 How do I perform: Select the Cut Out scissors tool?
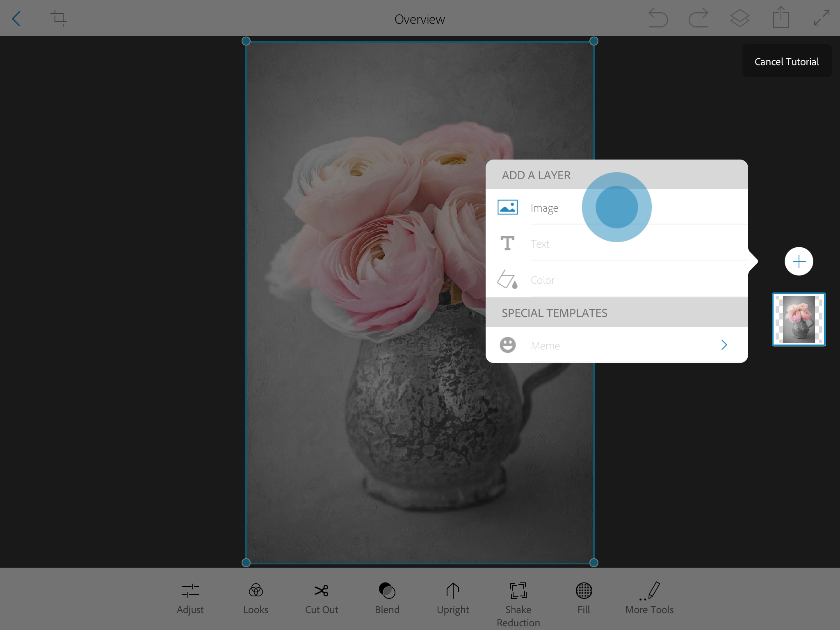coord(321,598)
